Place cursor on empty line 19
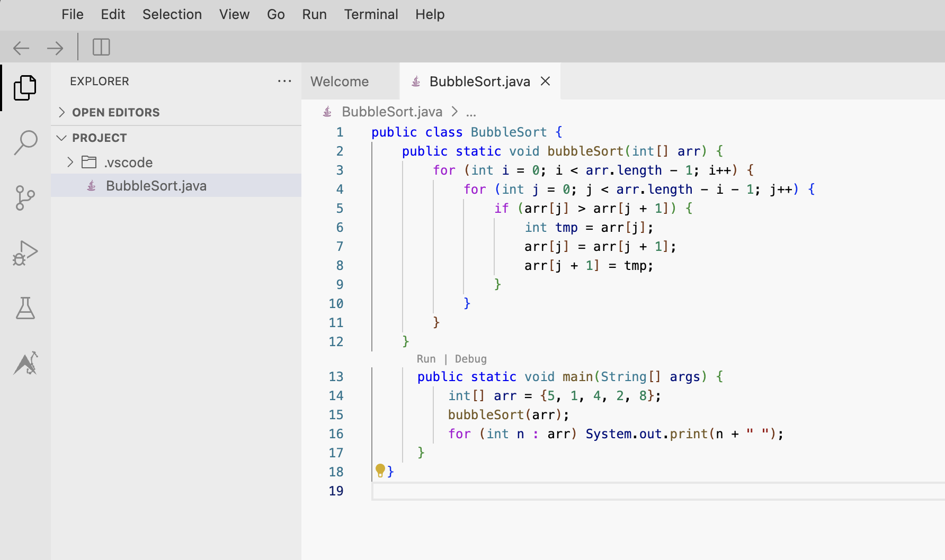The image size is (945, 560). [658, 491]
